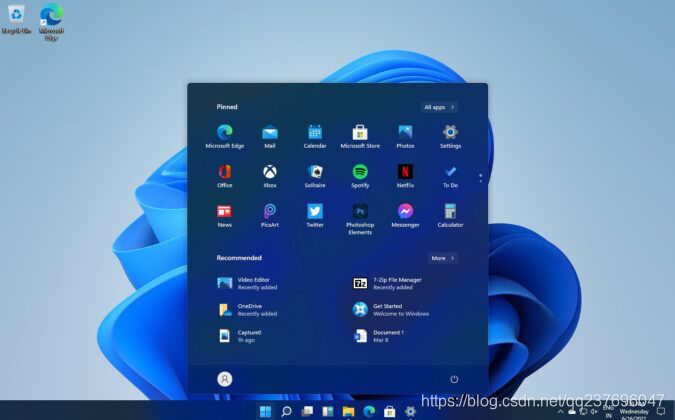Go to next pinned apps page dots
This screenshot has height=420, width=675.
point(480,178)
